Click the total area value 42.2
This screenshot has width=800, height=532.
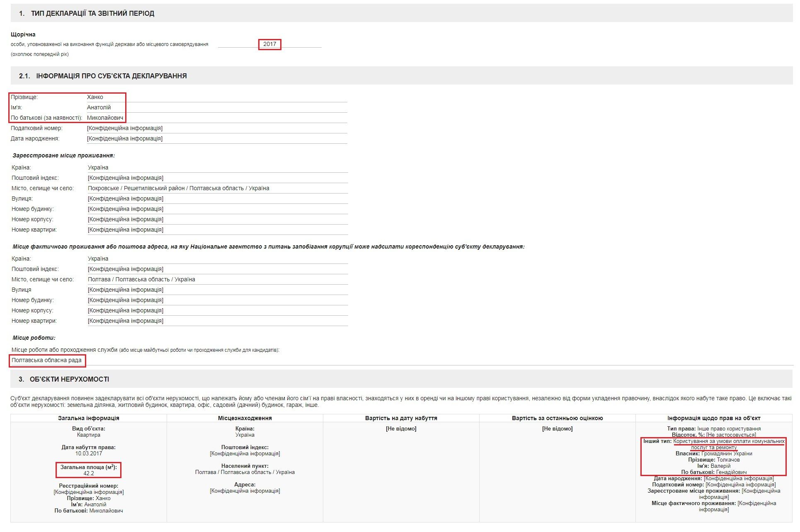[89, 473]
